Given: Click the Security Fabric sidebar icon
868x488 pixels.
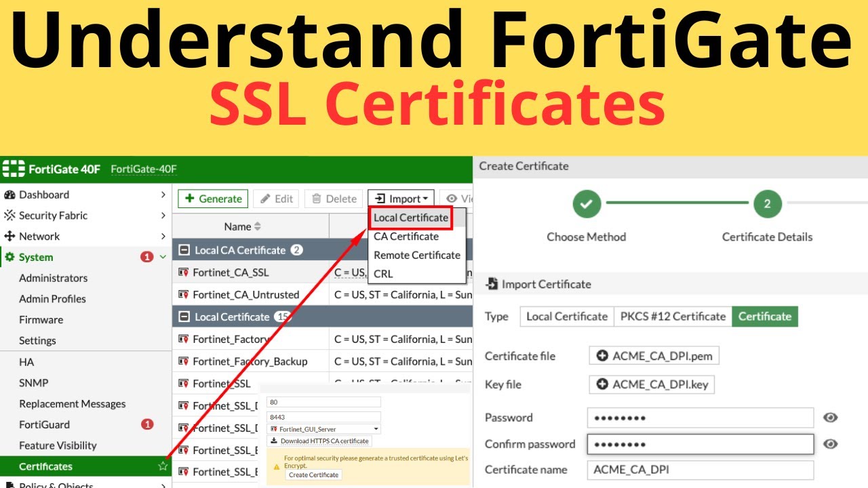Looking at the screenshot, I should (x=9, y=216).
